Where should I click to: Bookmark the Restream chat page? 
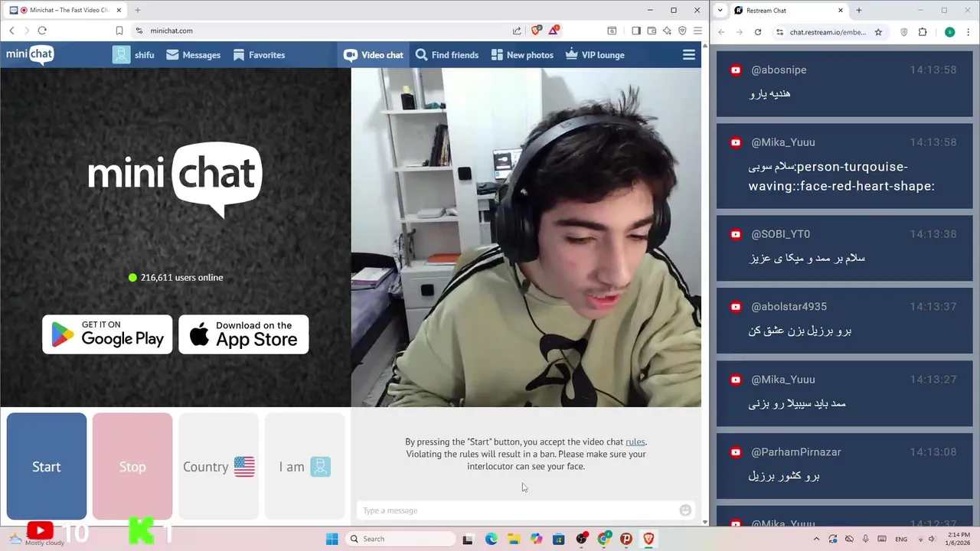tap(878, 32)
